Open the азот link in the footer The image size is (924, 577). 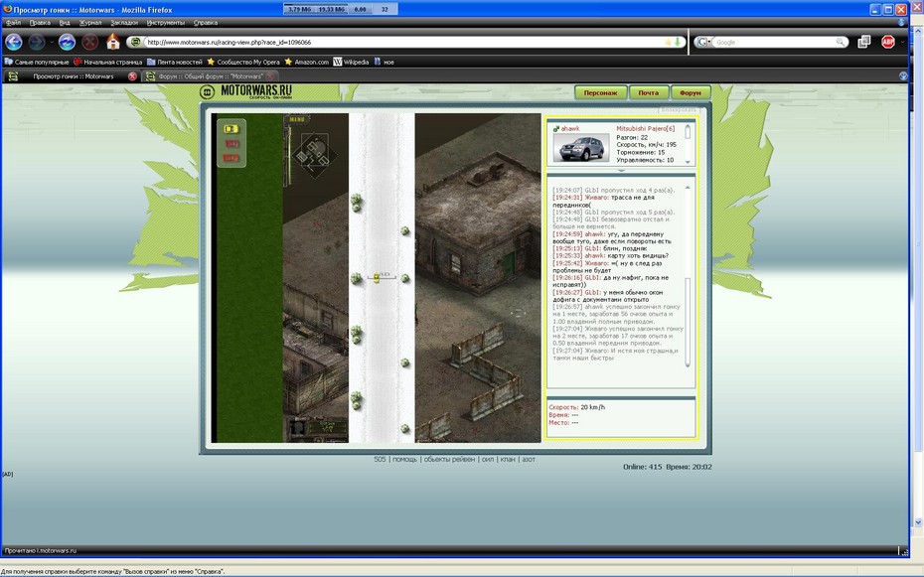pos(529,459)
